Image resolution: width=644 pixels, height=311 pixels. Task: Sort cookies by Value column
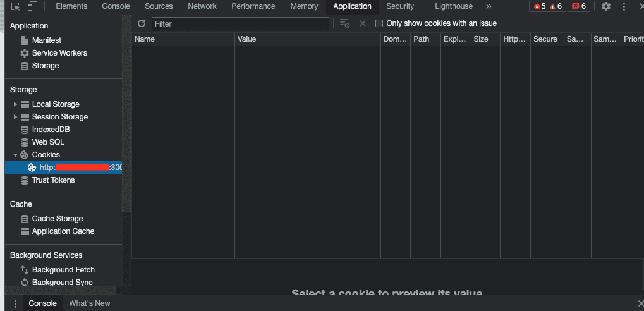308,39
